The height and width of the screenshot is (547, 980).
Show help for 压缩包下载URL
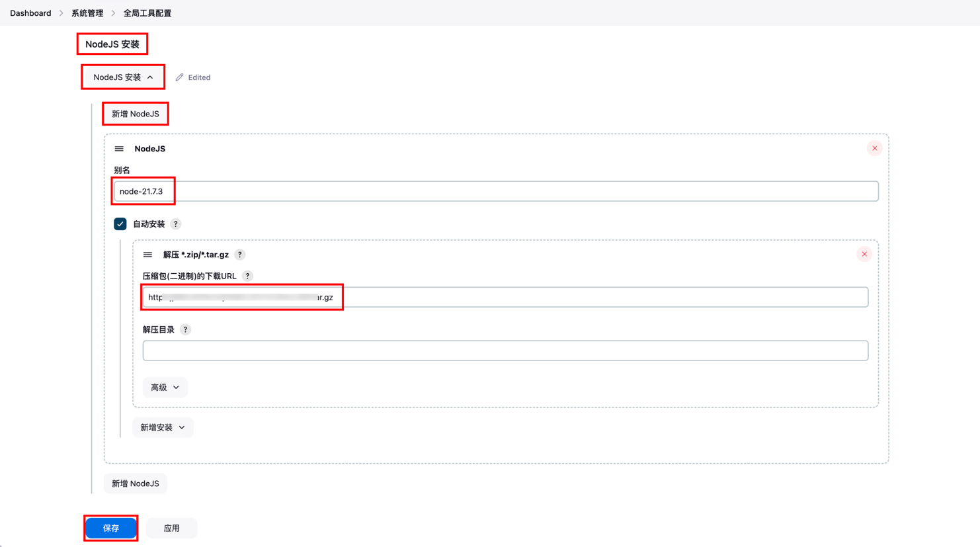click(x=247, y=276)
